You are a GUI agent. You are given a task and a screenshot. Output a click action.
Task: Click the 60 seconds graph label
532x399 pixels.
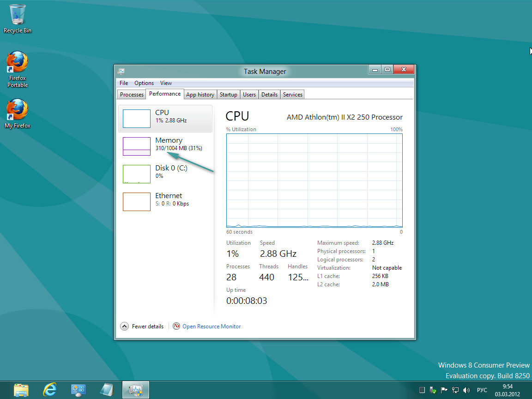pos(239,232)
